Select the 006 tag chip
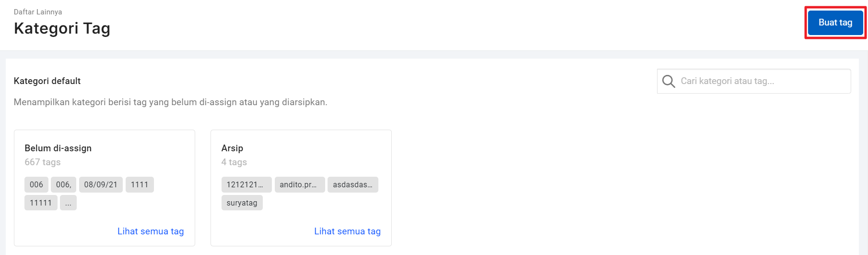 tap(36, 185)
